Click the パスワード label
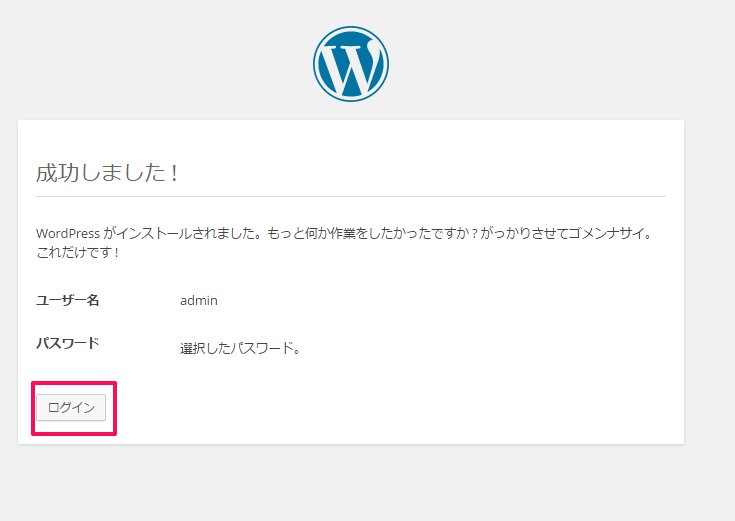 click(68, 343)
